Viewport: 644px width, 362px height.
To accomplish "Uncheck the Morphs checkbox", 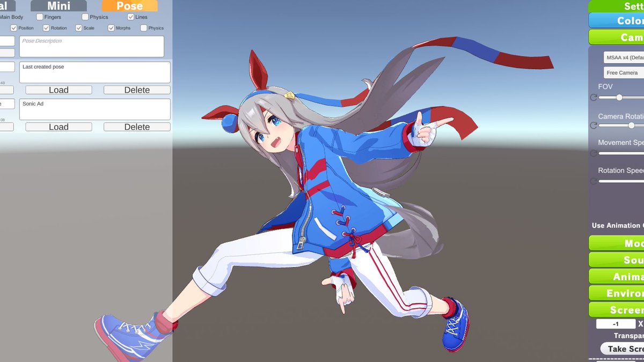I will point(112,28).
